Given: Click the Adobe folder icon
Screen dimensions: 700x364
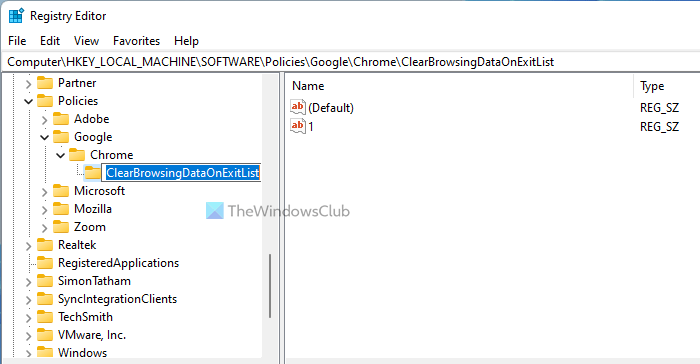Looking at the screenshot, I should point(61,119).
